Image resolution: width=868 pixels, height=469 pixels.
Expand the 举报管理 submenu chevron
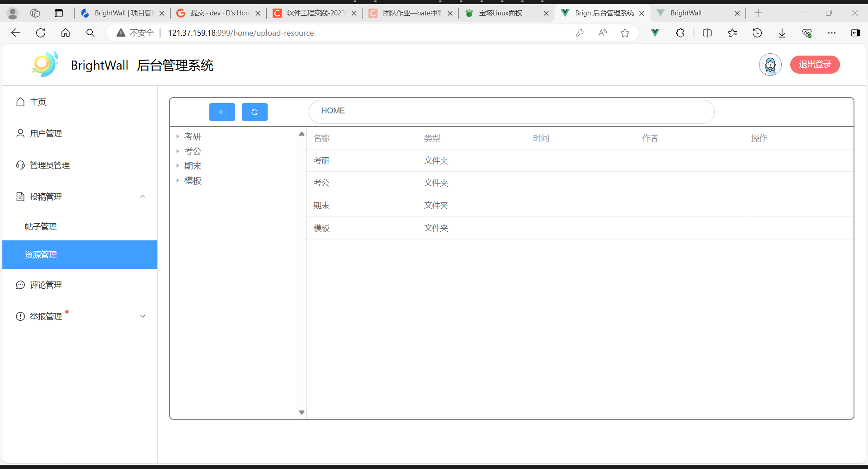(x=143, y=316)
